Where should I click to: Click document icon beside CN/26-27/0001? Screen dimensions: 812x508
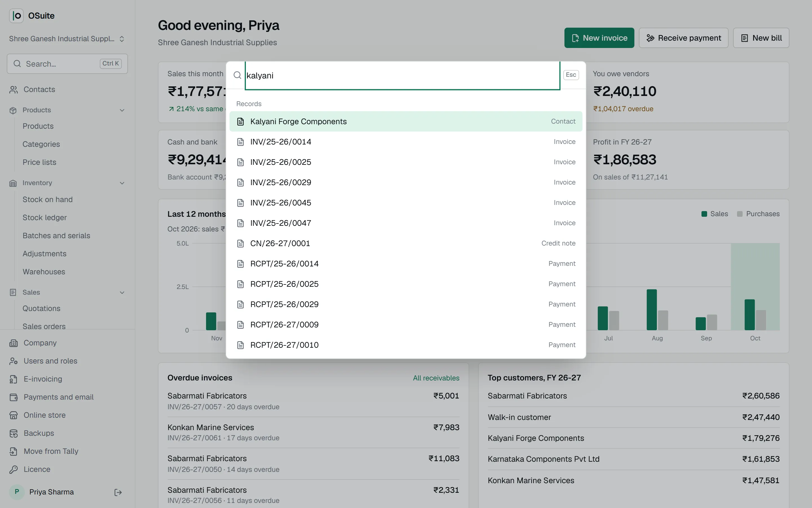click(240, 244)
